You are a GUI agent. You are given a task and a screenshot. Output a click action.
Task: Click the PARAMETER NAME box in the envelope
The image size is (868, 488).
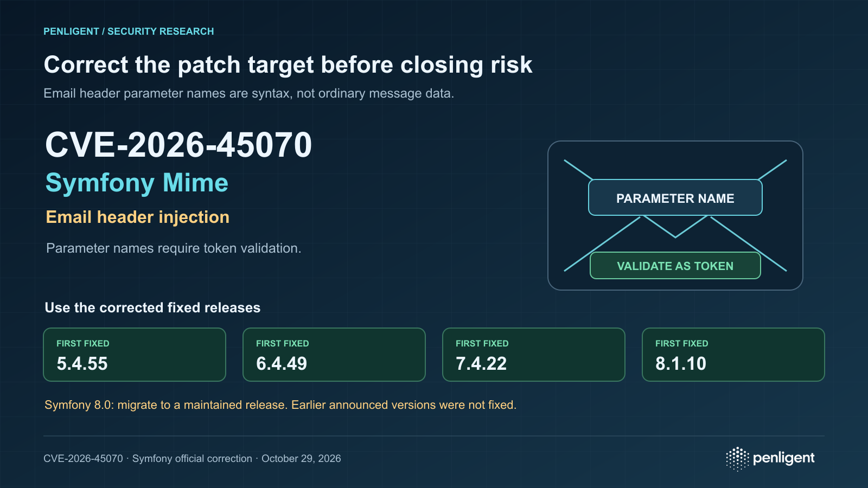click(675, 197)
